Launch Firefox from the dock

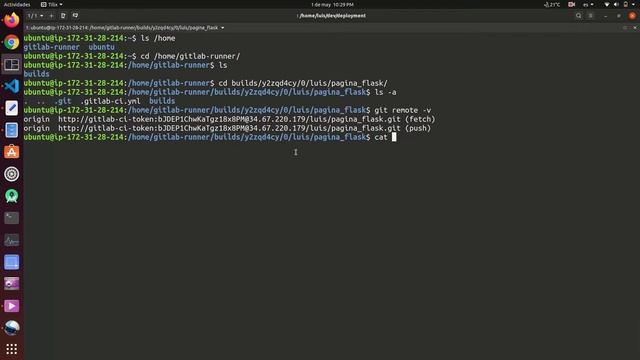coord(11,20)
